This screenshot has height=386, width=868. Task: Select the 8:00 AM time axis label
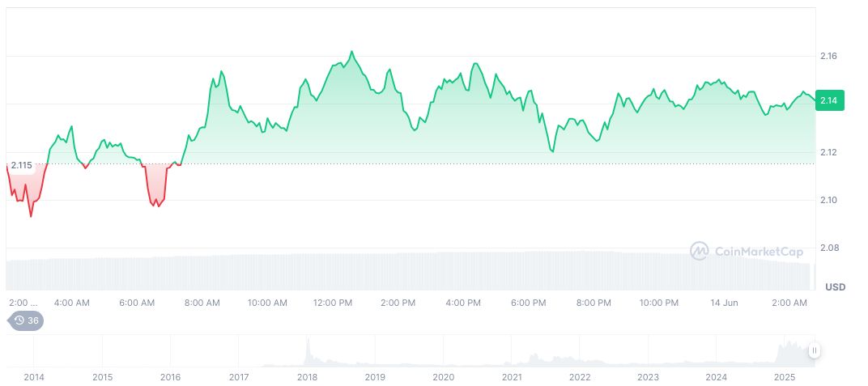(202, 303)
